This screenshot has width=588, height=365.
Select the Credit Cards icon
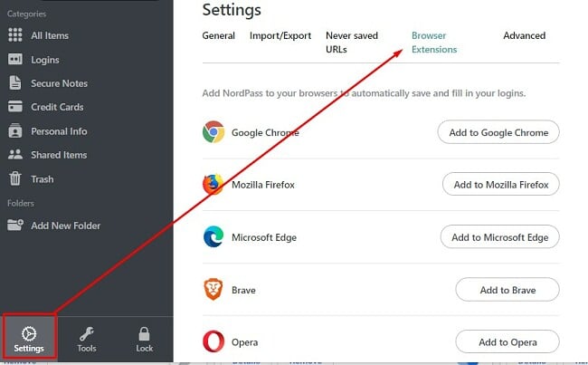[x=15, y=106]
